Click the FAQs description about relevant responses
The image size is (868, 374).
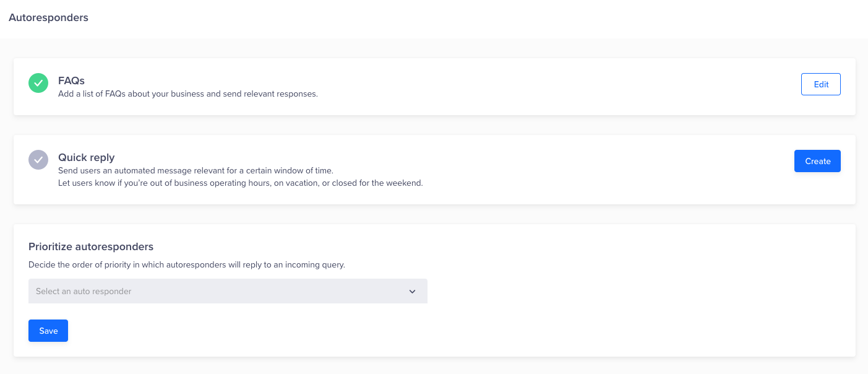pos(187,94)
